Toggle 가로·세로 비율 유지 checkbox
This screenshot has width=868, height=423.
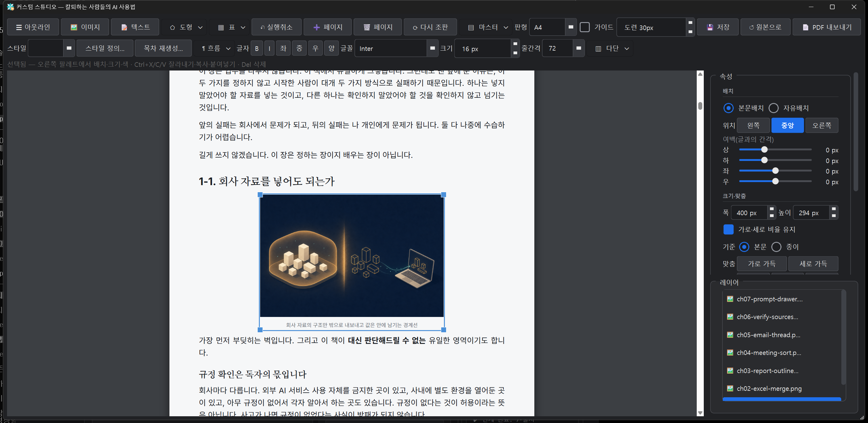pos(728,229)
